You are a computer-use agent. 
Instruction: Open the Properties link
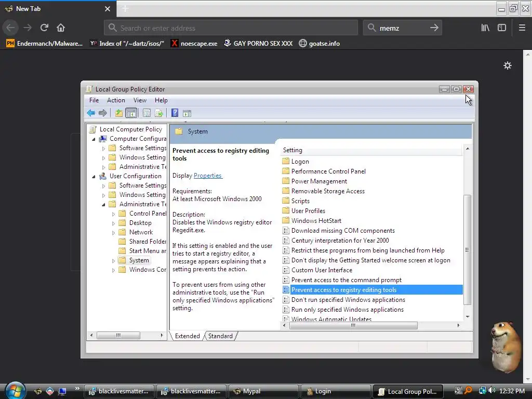[208, 176]
